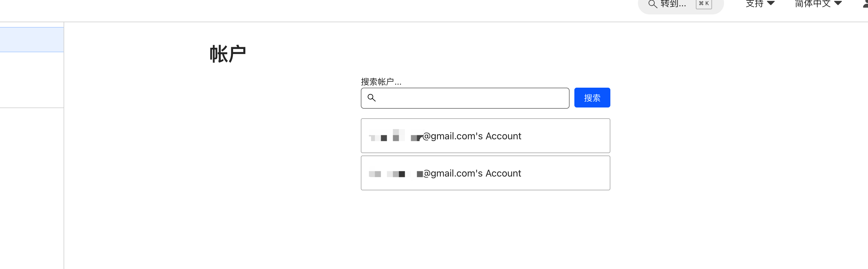Click the user profile icon at top right
The height and width of the screenshot is (269, 868).
865,4
